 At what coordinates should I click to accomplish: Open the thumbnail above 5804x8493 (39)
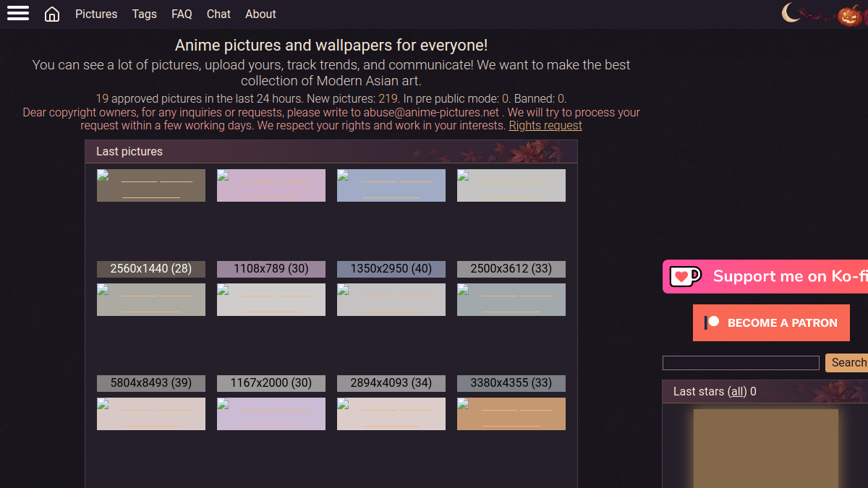(x=151, y=300)
